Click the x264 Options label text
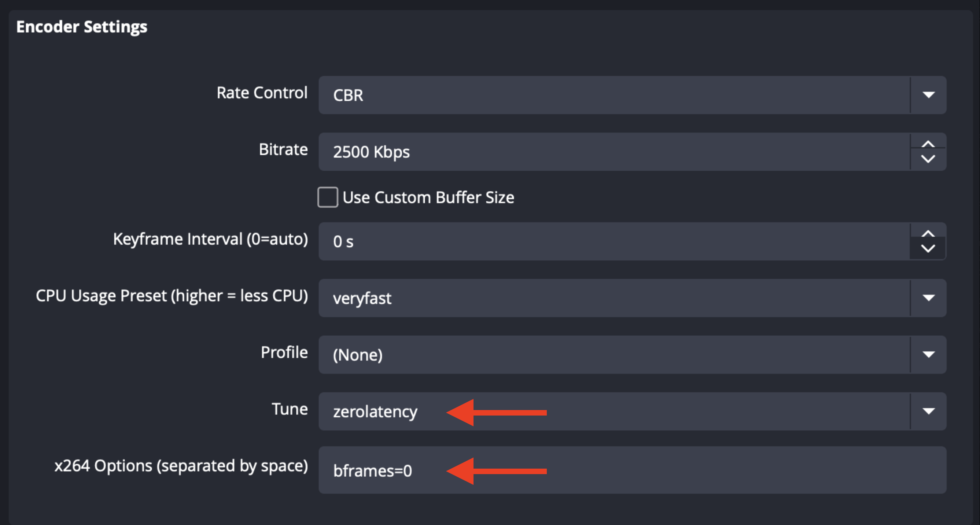This screenshot has width=980, height=525. click(x=181, y=466)
